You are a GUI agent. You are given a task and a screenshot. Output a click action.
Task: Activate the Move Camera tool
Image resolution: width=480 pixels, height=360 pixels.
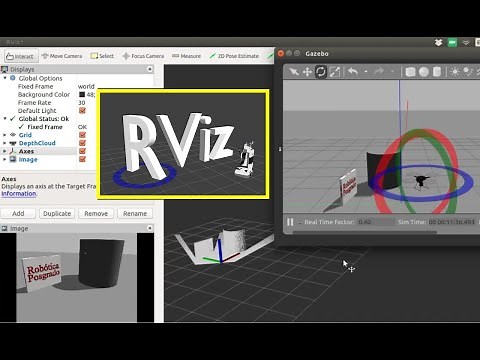[62, 56]
